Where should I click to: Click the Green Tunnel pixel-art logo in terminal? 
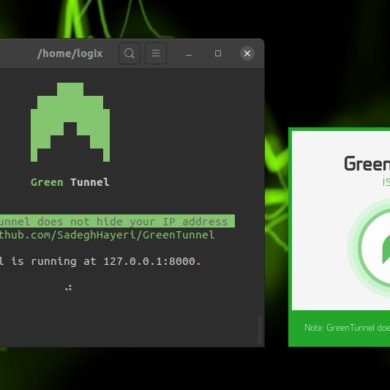point(70,122)
